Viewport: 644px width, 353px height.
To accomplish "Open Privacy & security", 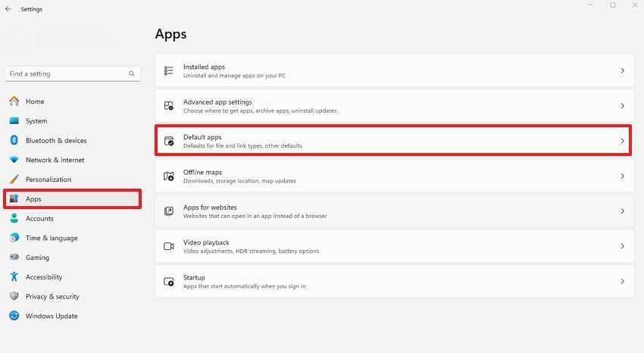I will 72,296.
